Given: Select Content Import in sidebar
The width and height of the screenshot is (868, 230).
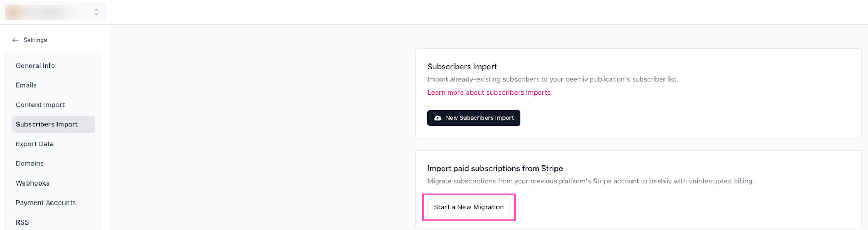Looking at the screenshot, I should tap(40, 105).
